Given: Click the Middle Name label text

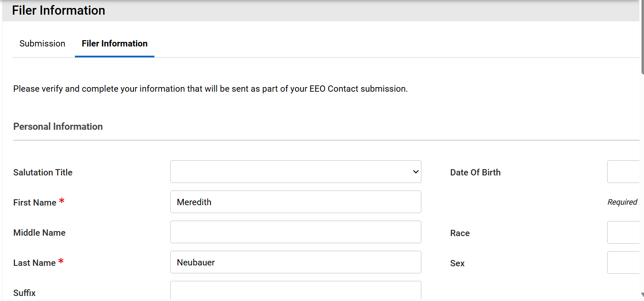Looking at the screenshot, I should point(39,233).
